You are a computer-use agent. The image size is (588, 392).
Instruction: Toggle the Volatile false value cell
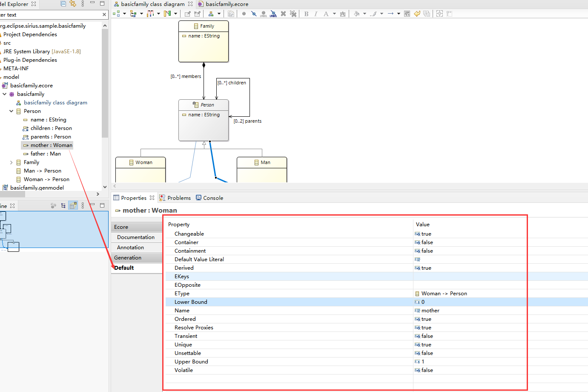coord(500,370)
